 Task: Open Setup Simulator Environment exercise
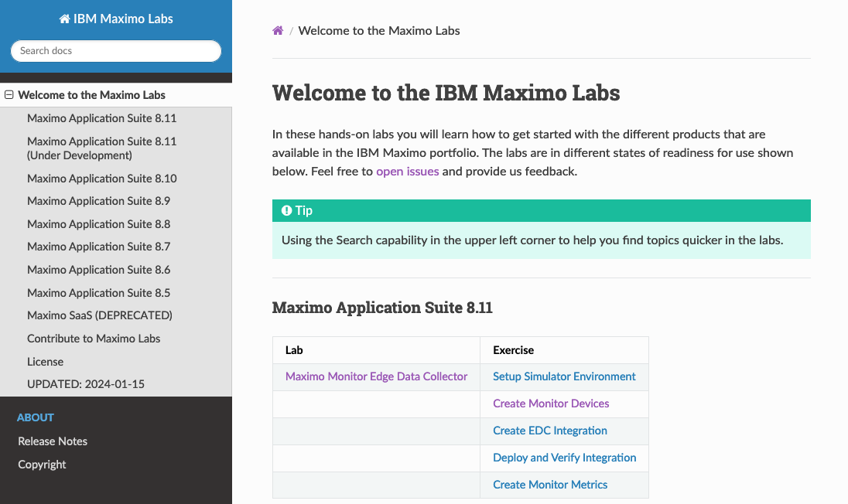[x=564, y=376]
